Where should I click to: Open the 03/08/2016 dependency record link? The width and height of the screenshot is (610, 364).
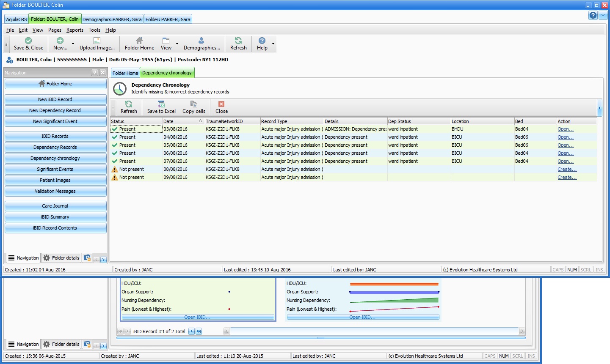[x=566, y=129]
